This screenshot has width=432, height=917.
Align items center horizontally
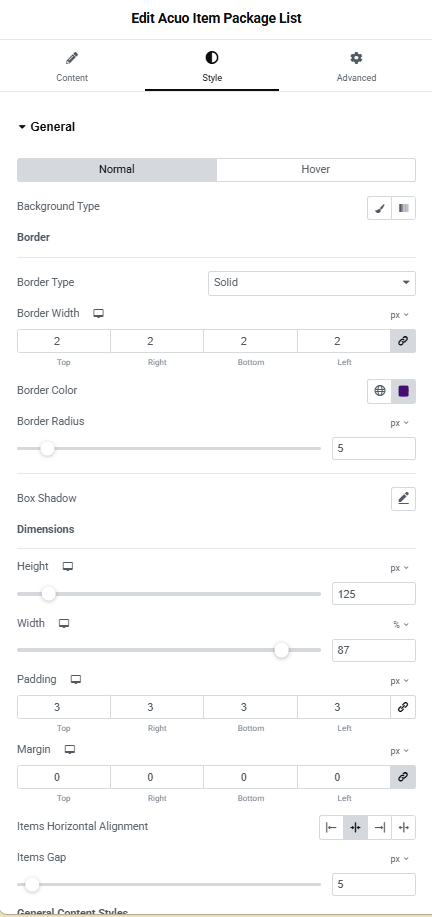point(355,827)
